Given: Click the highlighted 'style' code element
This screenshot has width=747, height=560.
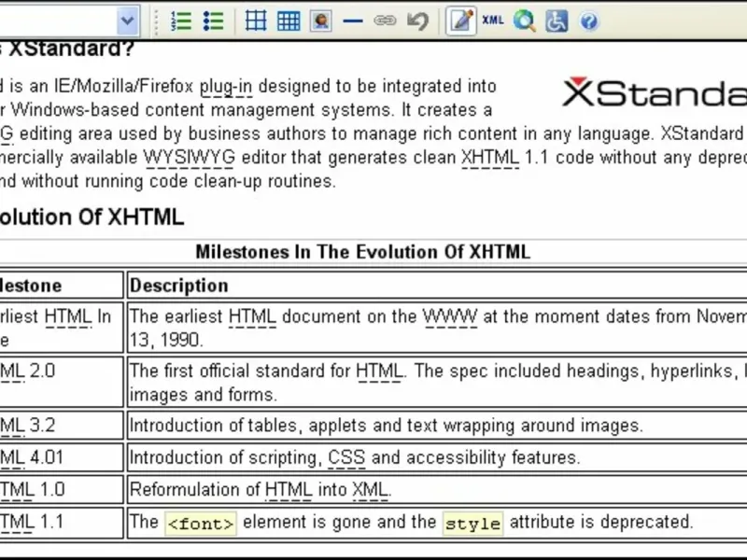Looking at the screenshot, I should pos(473,524).
